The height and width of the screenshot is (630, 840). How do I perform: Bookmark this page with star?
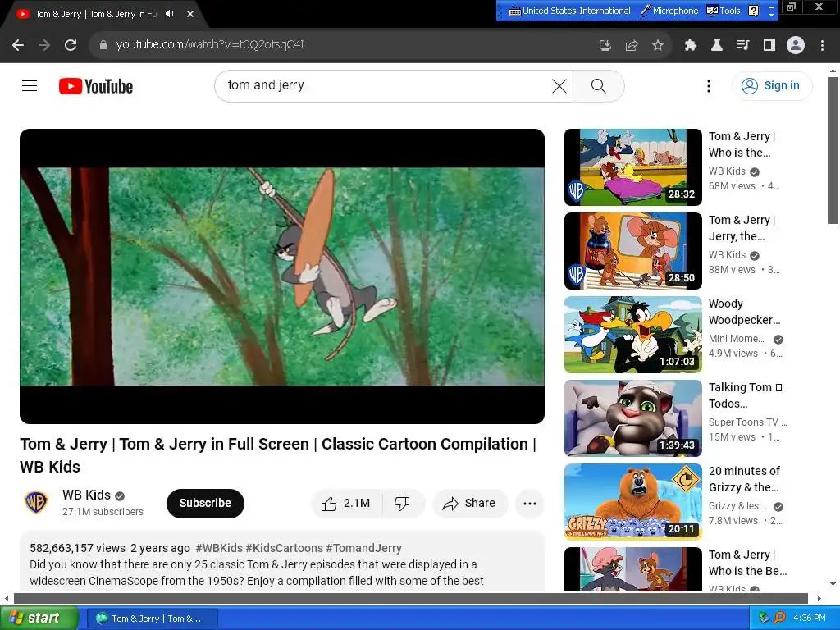tap(658, 46)
